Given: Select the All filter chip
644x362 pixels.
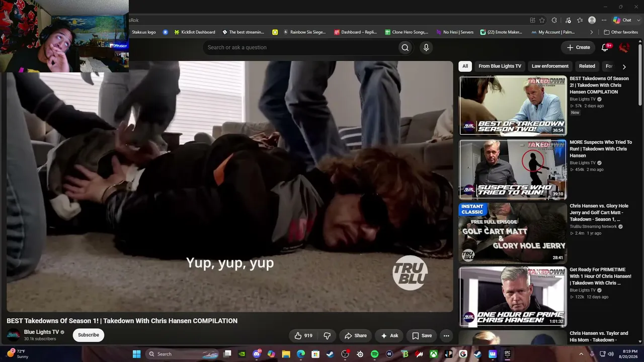Looking at the screenshot, I should [x=465, y=66].
